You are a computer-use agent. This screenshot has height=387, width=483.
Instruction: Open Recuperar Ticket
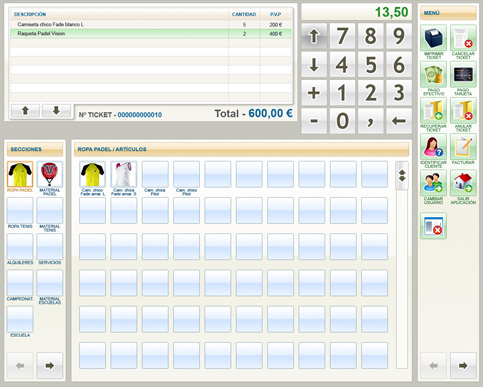click(x=433, y=111)
